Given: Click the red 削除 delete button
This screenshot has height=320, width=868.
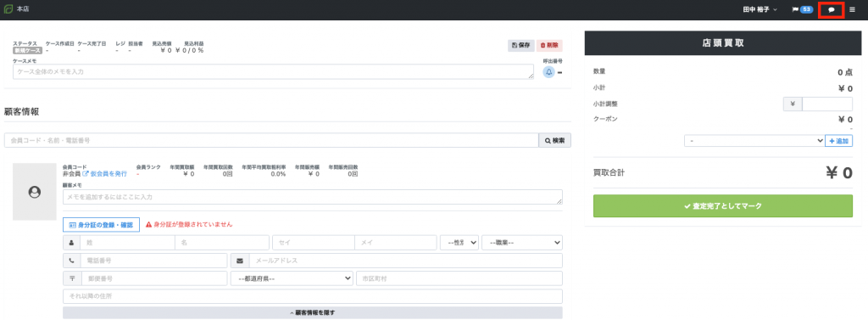Looking at the screenshot, I should [549, 46].
